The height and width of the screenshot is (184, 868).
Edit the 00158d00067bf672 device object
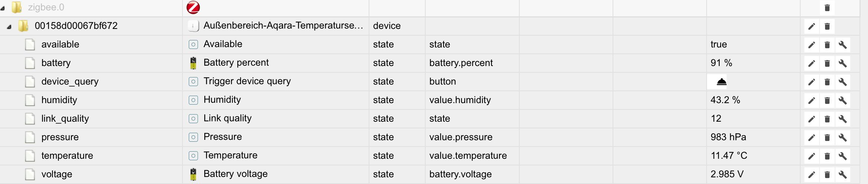pyautogui.click(x=811, y=26)
